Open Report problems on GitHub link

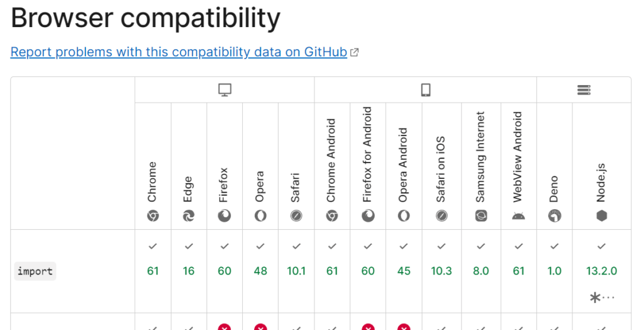[179, 52]
